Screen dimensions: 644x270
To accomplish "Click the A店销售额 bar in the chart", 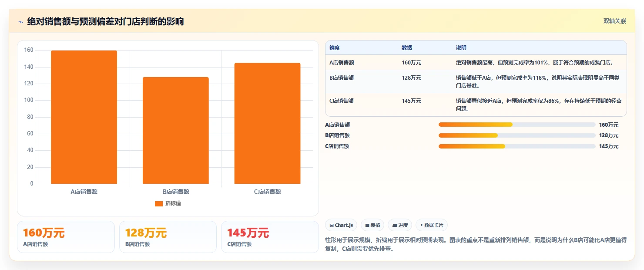I will pos(84,117).
